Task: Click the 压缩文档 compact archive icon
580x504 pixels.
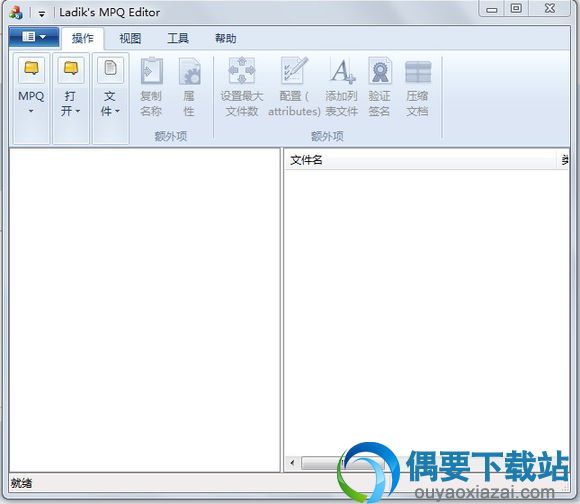Action: pyautogui.click(x=418, y=72)
